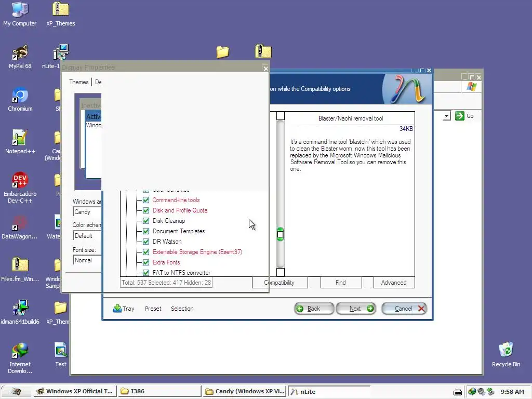Click the middle system tray icon
Screen dimensions: 532x399
coord(481,392)
